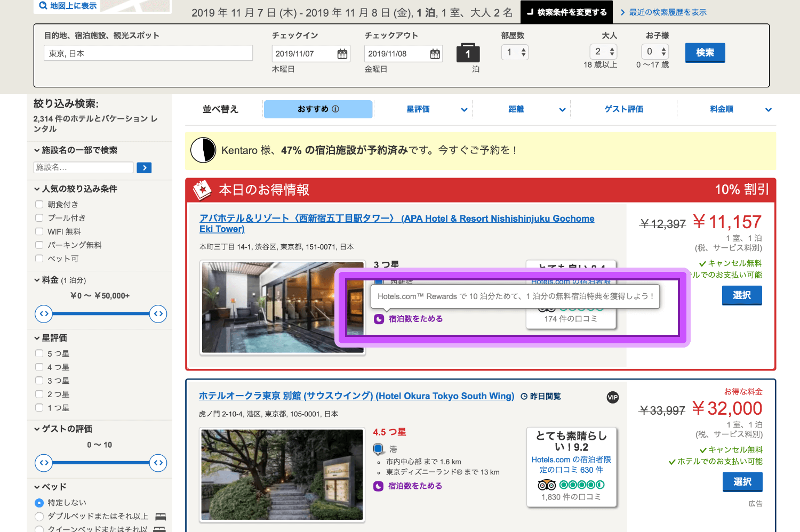This screenshot has width=800, height=532.
Task: Open the Hotel Okura garden photo thumbnail
Action: pyautogui.click(x=282, y=474)
